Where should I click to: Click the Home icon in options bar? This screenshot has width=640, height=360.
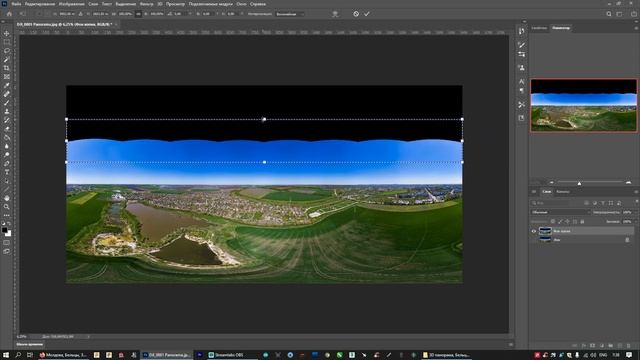[x=9, y=14]
